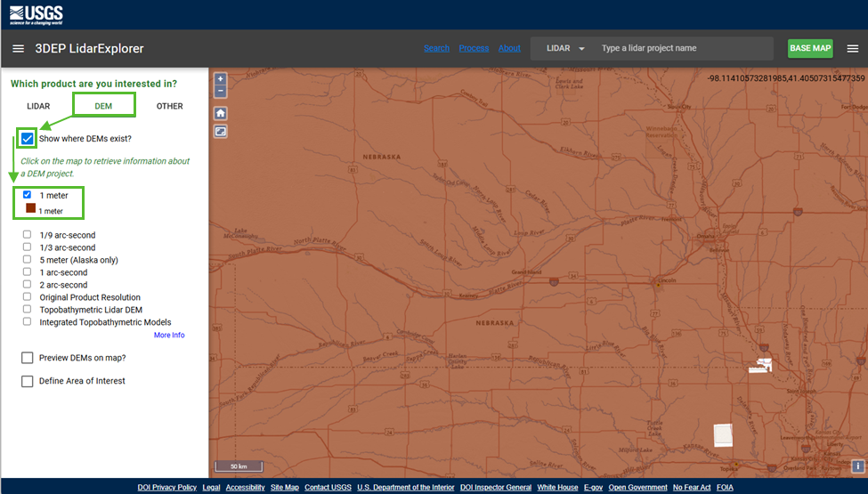Viewport: 868px width, 494px height.
Task: Zoom out on the map with minus button
Action: tap(220, 92)
